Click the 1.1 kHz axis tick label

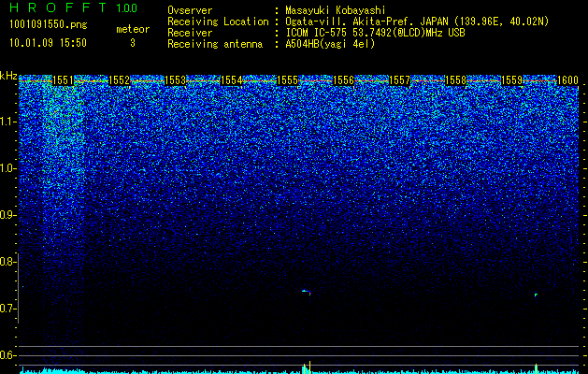click(7, 122)
